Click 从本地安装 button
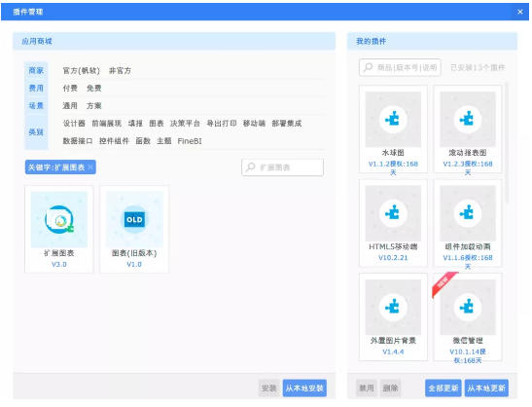 click(304, 388)
